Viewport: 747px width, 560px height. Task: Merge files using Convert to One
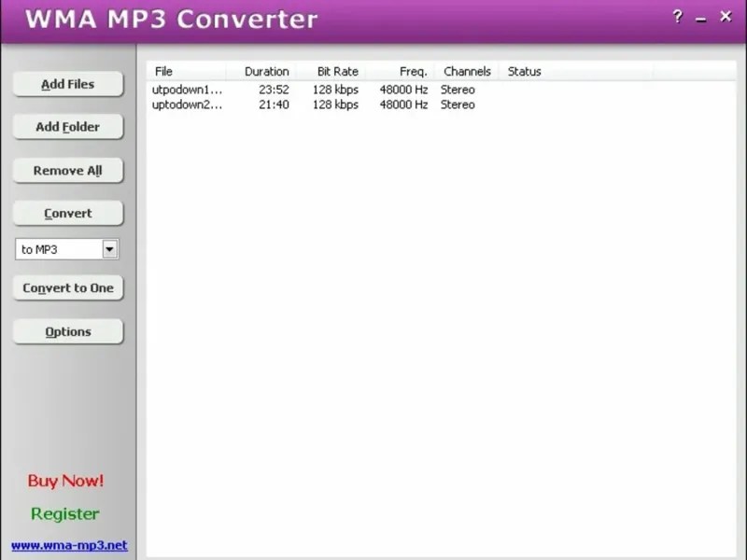67,288
